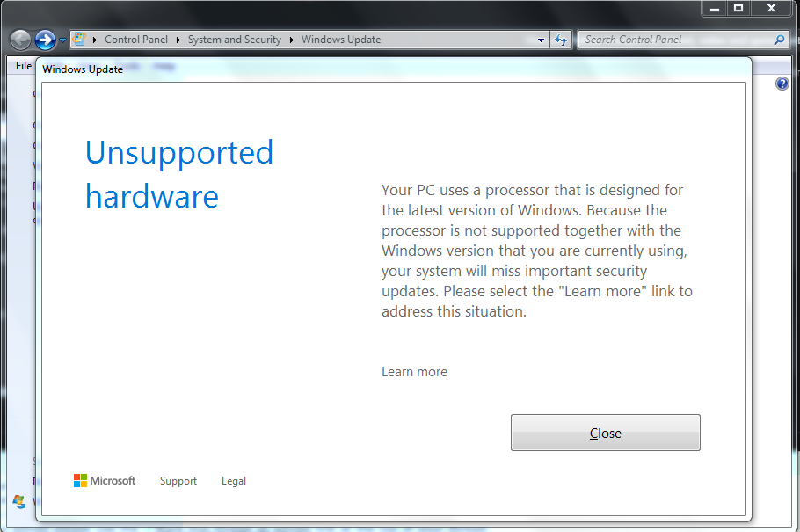Click the Close button in dialog

pos(606,433)
